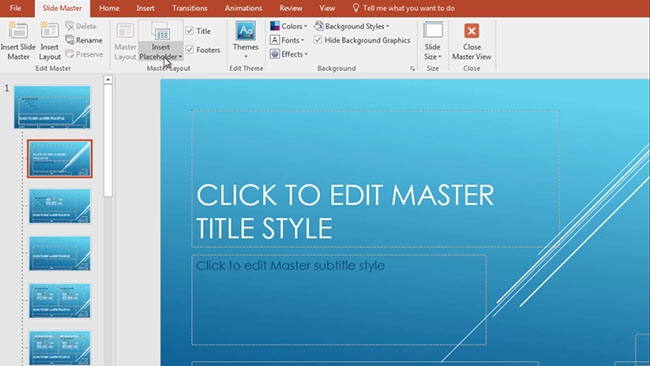Switch to the Transitions tab
The image size is (650, 366).
(190, 8)
